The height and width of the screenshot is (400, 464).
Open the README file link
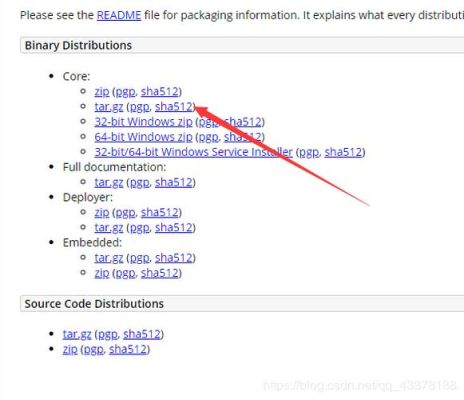point(119,15)
